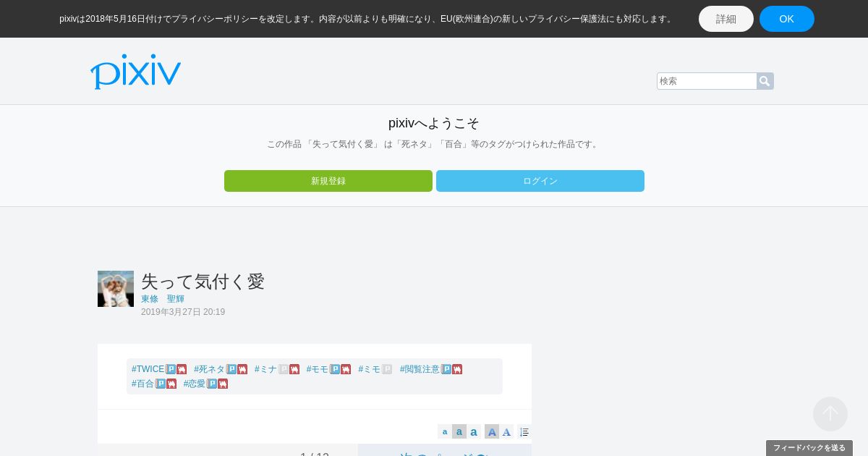The image size is (868, 456).
Task: Open the #ミモ tag link
Action: tap(370, 369)
